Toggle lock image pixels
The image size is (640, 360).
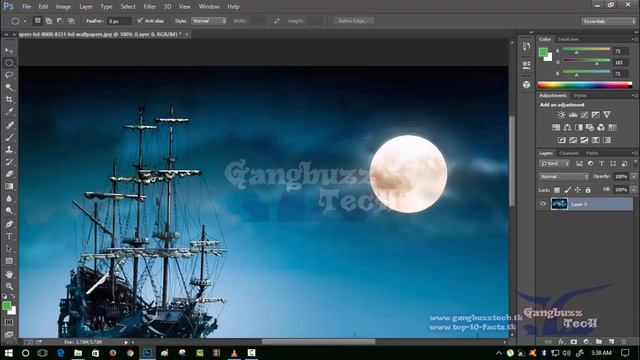[567, 190]
